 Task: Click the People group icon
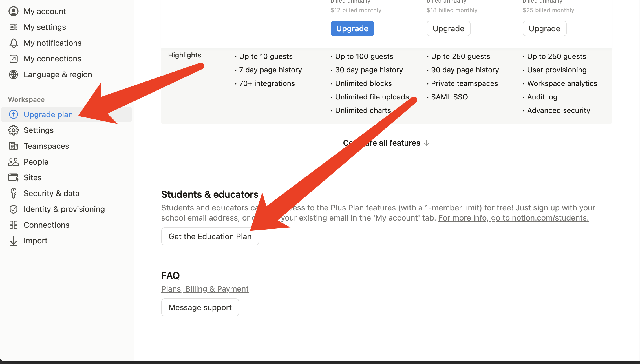click(14, 162)
